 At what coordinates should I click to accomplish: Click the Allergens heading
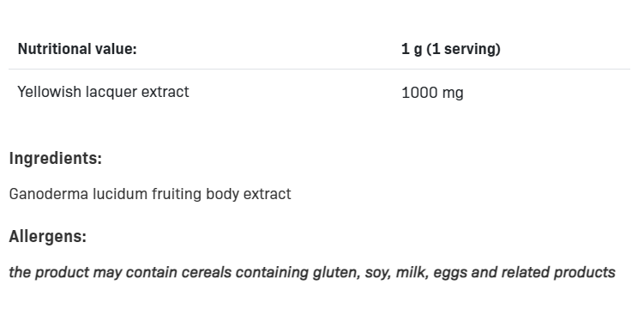tap(48, 236)
